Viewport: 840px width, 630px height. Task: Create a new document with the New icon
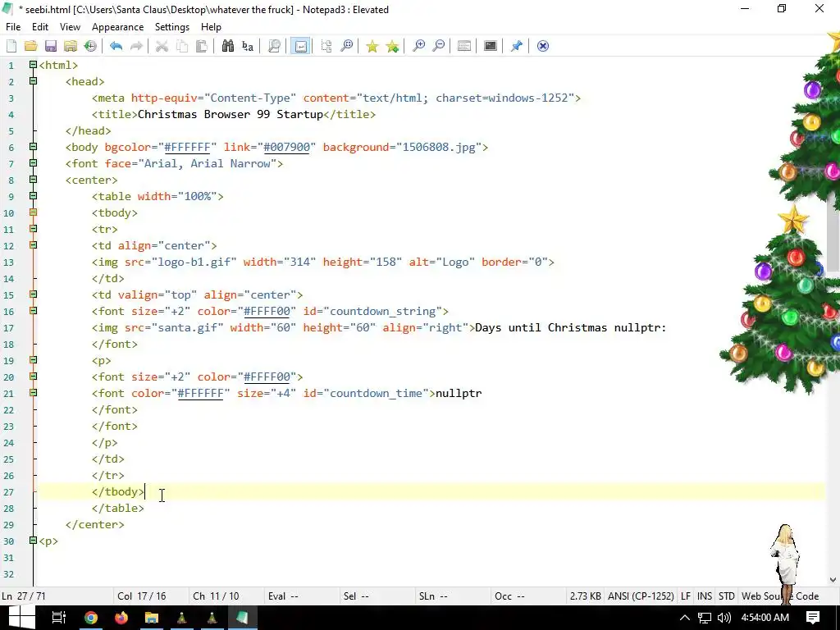point(11,46)
